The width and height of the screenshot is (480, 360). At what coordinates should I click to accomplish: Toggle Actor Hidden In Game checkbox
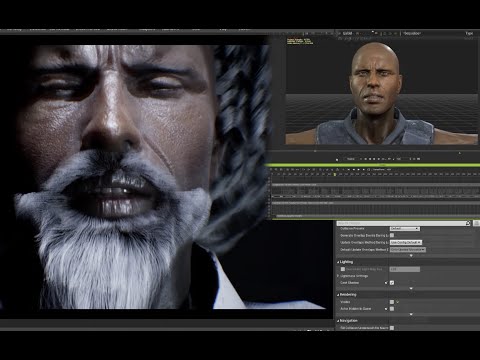(392, 309)
